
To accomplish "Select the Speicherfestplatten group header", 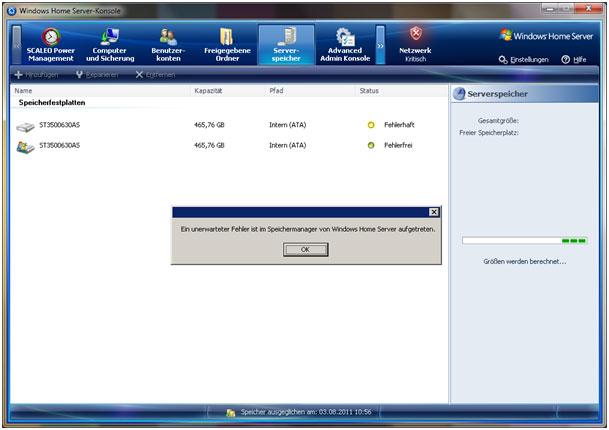I will (x=52, y=103).
